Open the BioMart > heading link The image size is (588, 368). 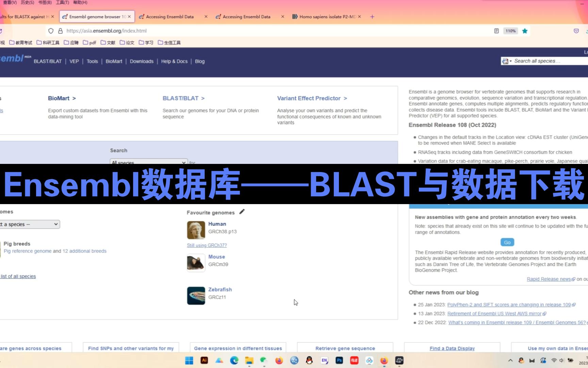(x=62, y=98)
